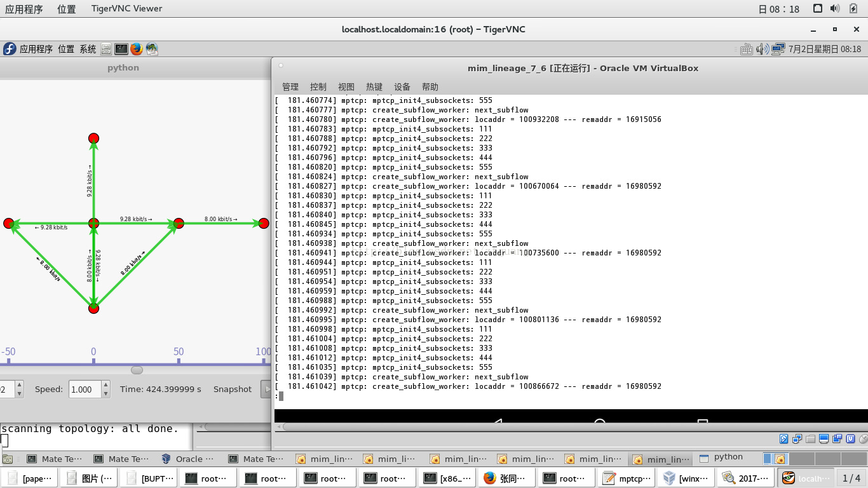Select the far-right node of the topology
This screenshot has height=488, width=868.
pos(264,224)
